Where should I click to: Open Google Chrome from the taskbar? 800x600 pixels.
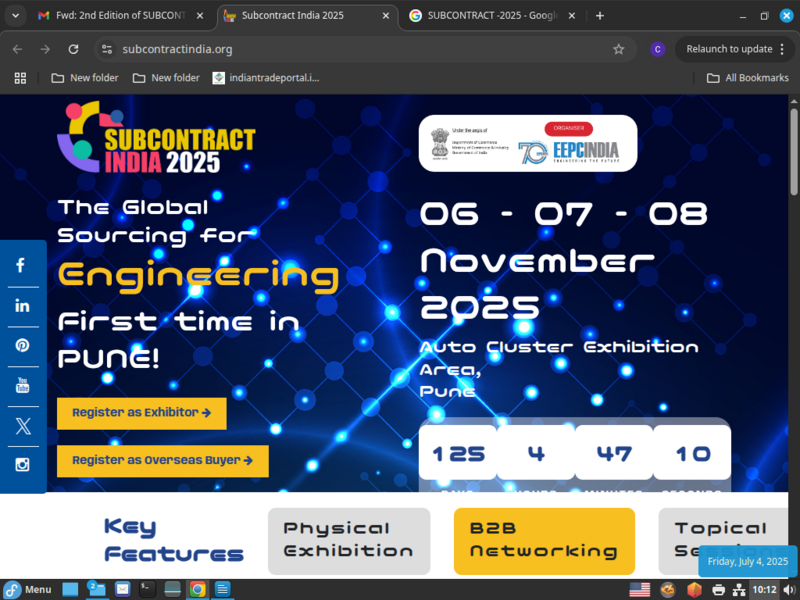coord(199,589)
